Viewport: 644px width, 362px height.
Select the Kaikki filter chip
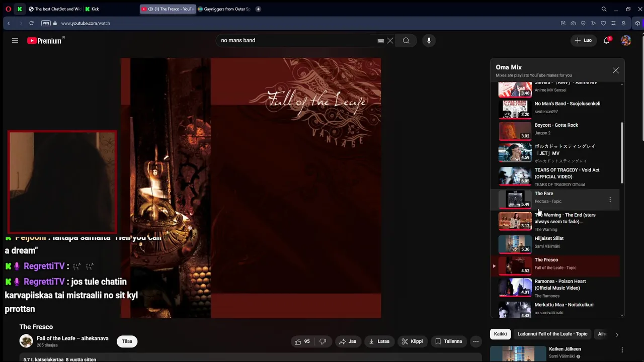tap(501, 334)
